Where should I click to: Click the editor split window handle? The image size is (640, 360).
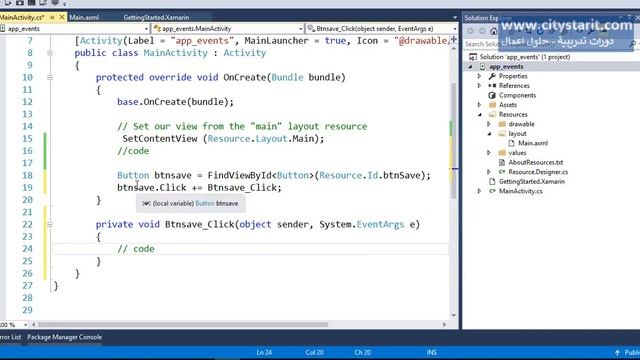click(x=453, y=40)
